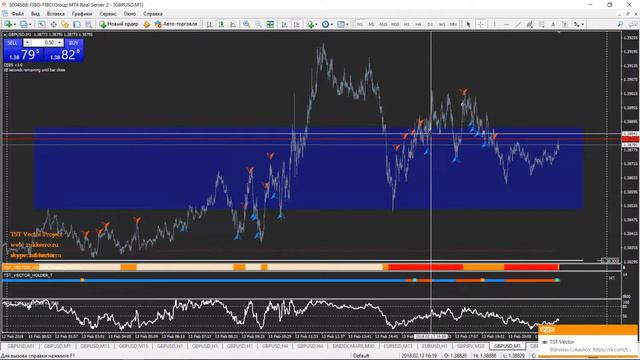Select the M5 timeframe button
The width and height of the screenshot is (640, 360).
(371, 24)
